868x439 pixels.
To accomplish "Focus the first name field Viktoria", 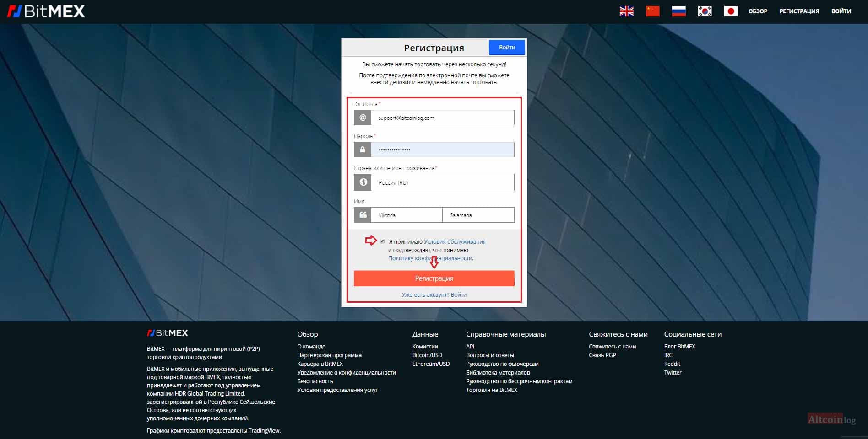I will [407, 215].
